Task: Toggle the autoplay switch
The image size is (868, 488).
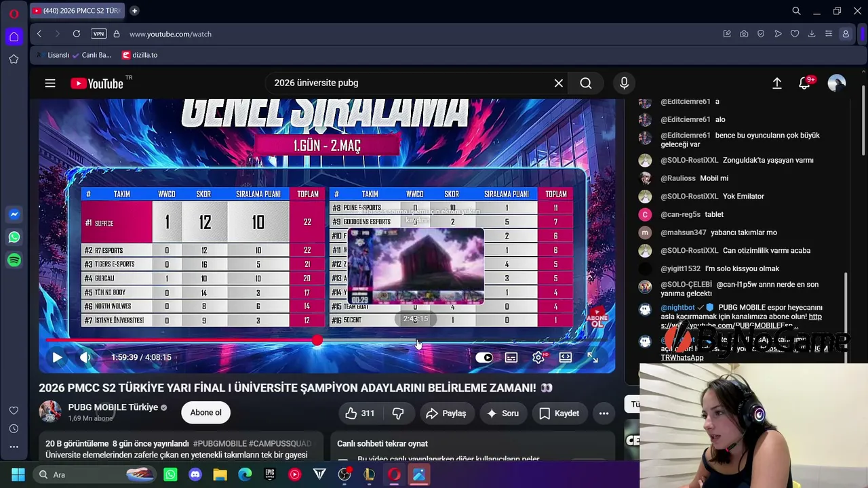Action: coord(484,357)
